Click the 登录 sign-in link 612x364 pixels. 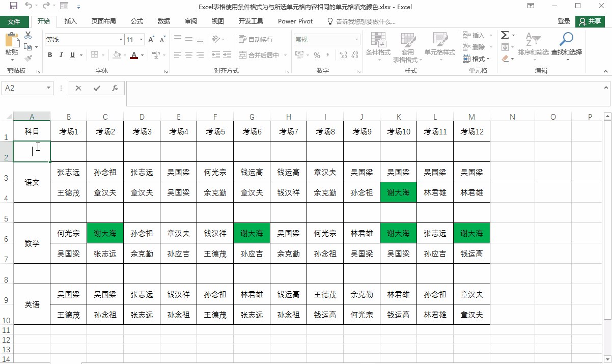564,21
